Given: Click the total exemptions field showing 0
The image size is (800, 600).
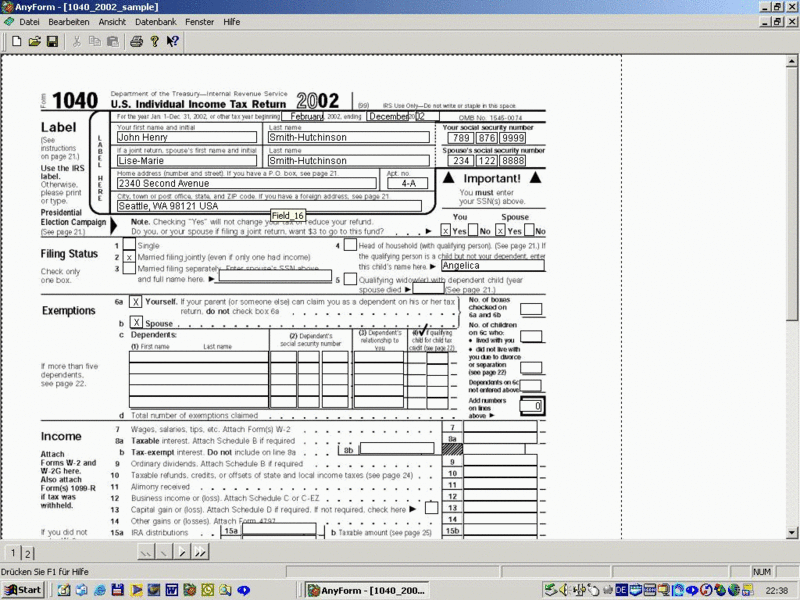Looking at the screenshot, I should (532, 406).
